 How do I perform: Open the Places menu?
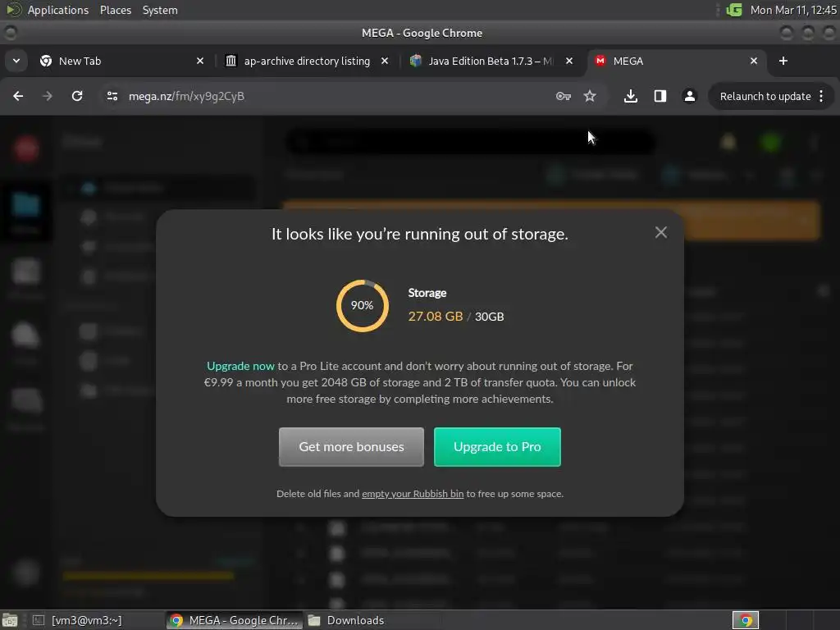coord(116,10)
